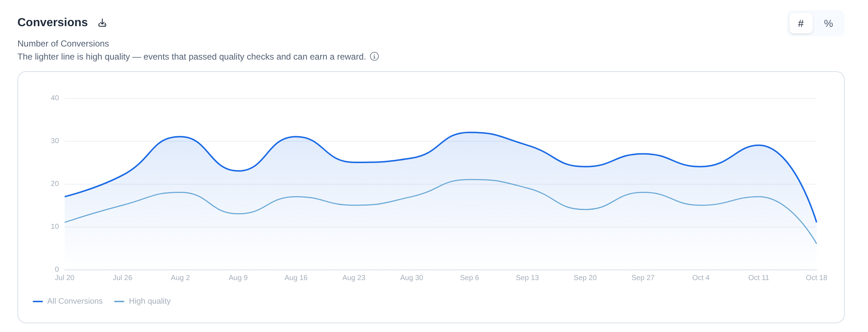Select the Aug 2 x-axis label

coord(180,278)
